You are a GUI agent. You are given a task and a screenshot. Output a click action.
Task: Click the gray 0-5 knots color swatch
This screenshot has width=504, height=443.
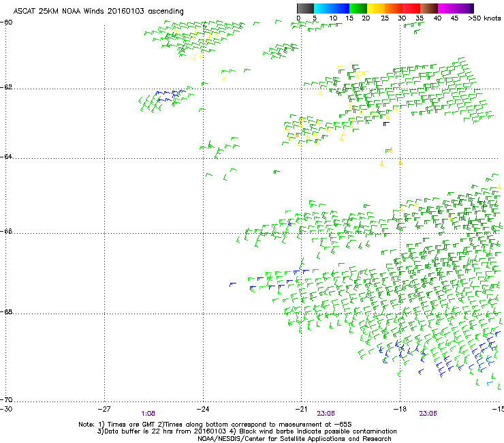point(305,8)
